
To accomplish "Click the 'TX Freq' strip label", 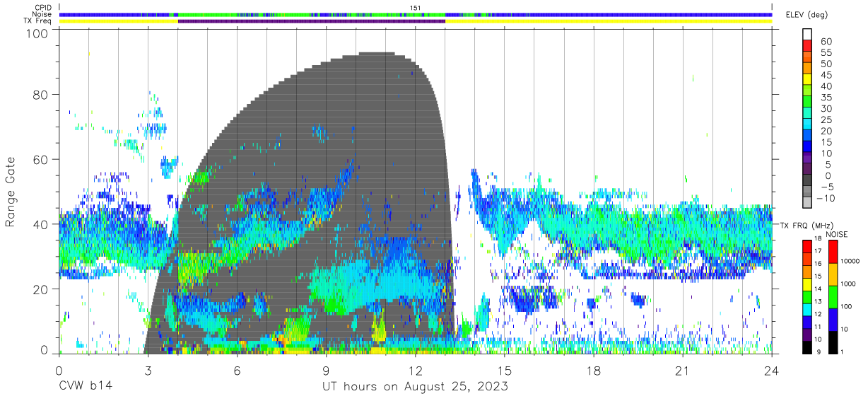I will tap(37, 21).
